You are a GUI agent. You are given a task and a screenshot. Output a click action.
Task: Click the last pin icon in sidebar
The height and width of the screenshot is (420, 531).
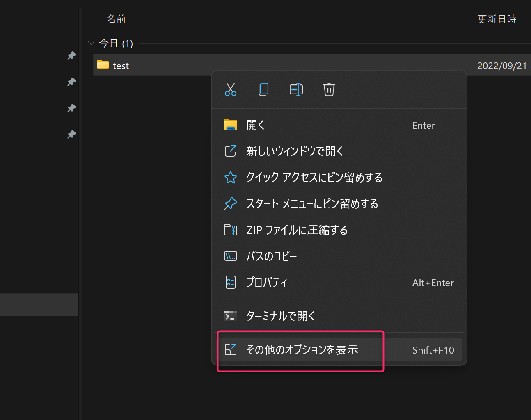tap(71, 135)
